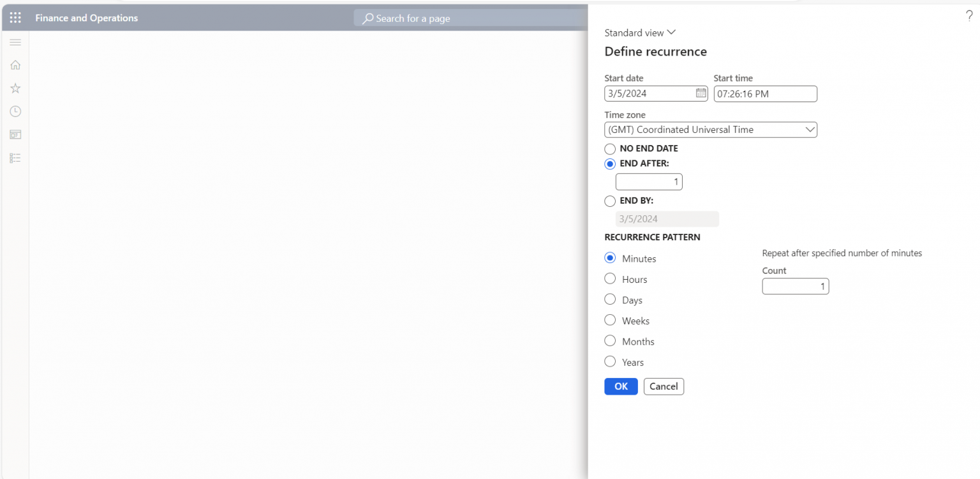
Task: Open the Modules list icon in the sidebar
Action: (15, 158)
